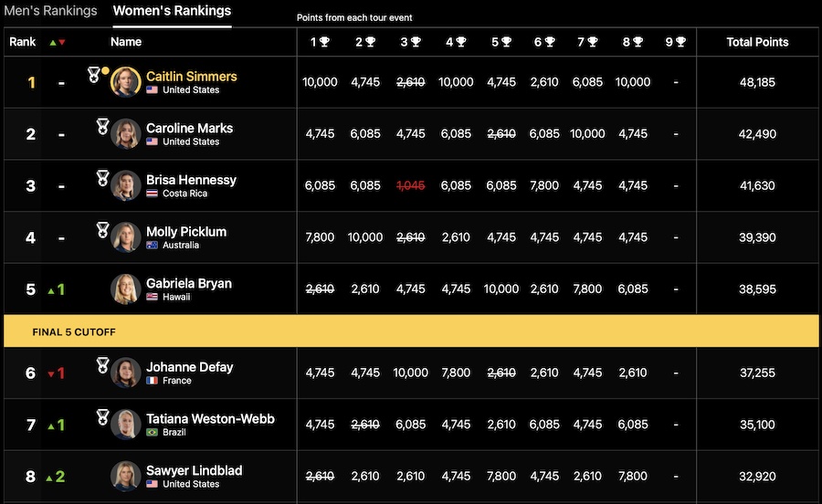Click the event 9 trophy column header
The height and width of the screenshot is (504, 822).
(x=676, y=42)
